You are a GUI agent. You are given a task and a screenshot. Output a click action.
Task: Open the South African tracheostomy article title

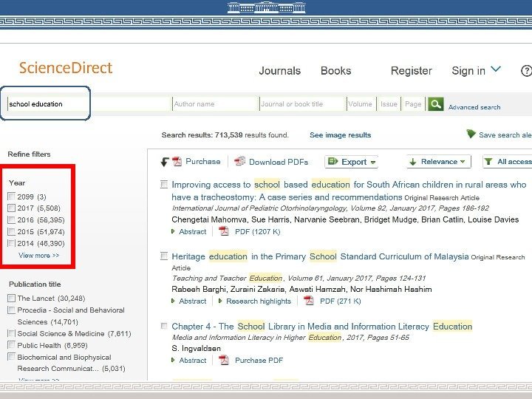349,191
